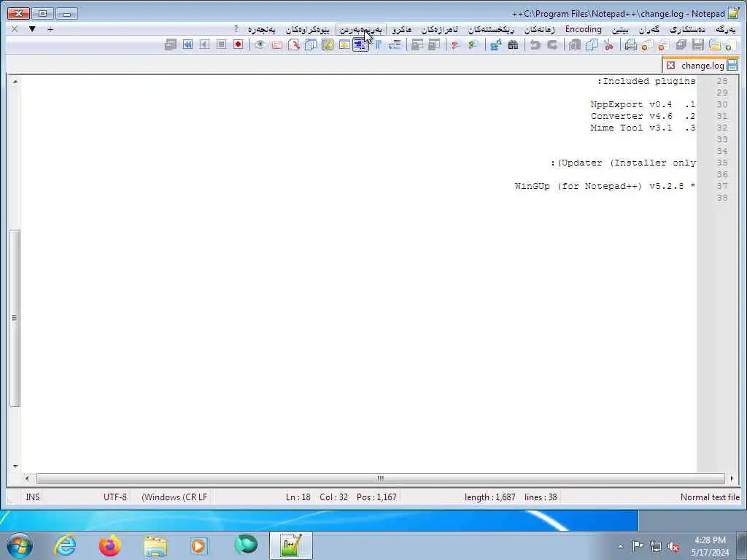Image resolution: width=747 pixels, height=560 pixels.
Task: Click the vertical scrollbar down arrow
Action: (x=15, y=466)
